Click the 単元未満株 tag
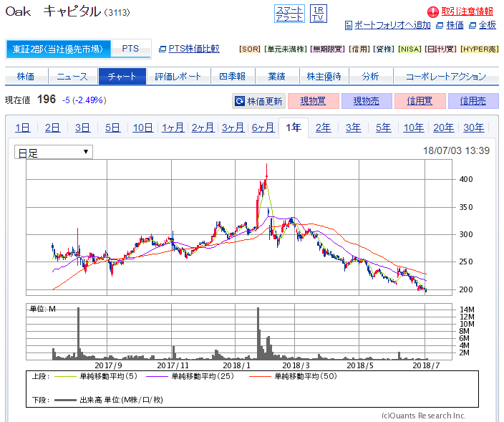The height and width of the screenshot is (422, 504). click(x=285, y=49)
